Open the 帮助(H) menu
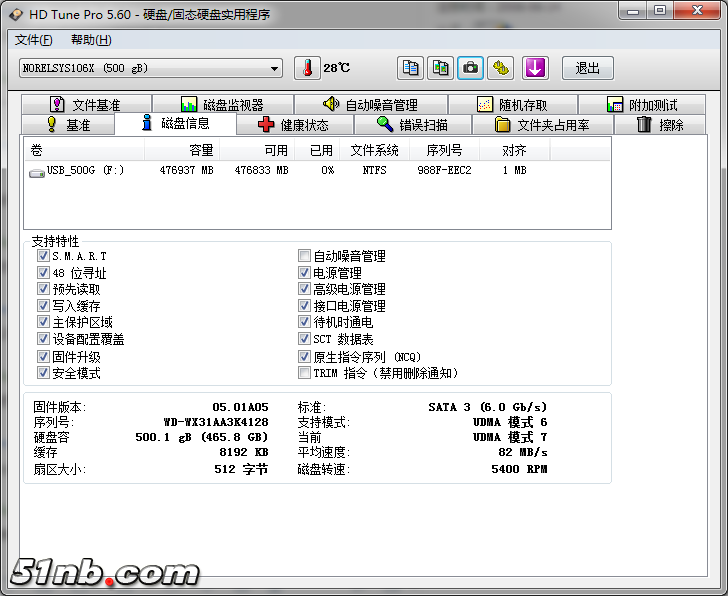Viewport: 728px width, 596px height. [91, 40]
